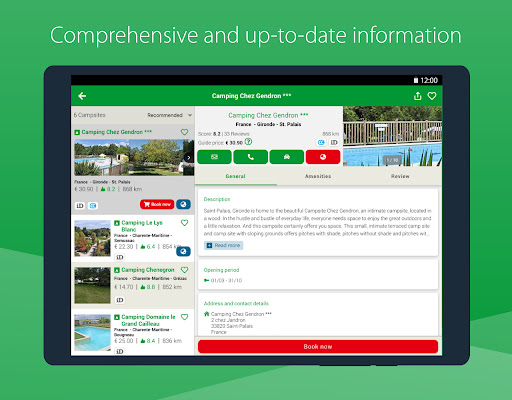Open map for Camping Chez Gendron listing
Screen dimensions: 512x400
[183, 204]
